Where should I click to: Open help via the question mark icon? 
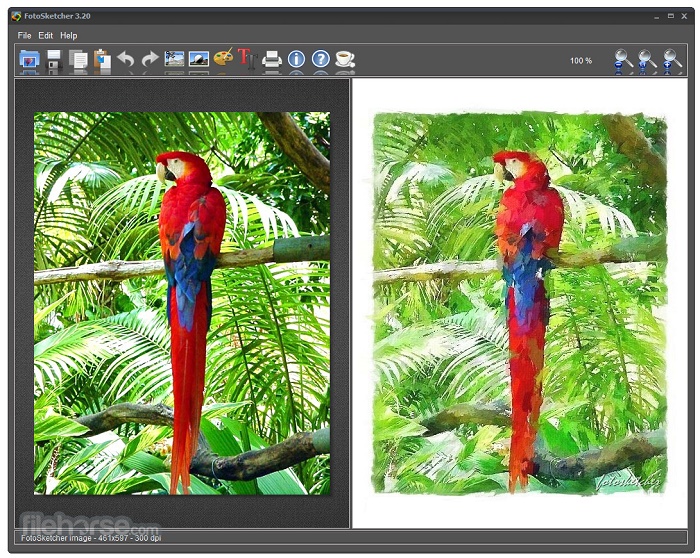point(320,60)
